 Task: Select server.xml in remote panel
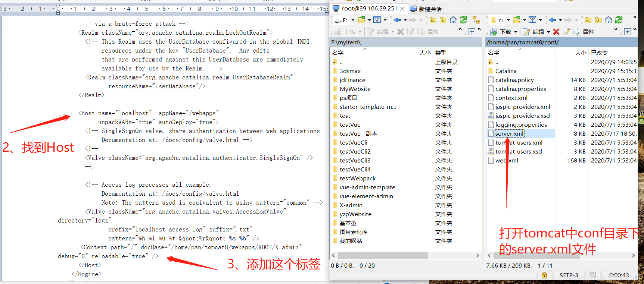(509, 133)
